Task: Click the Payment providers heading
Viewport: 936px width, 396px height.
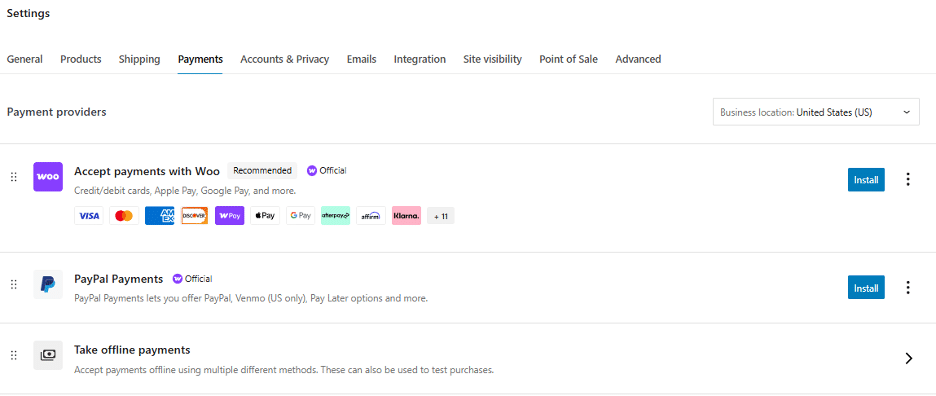Action: tap(57, 112)
